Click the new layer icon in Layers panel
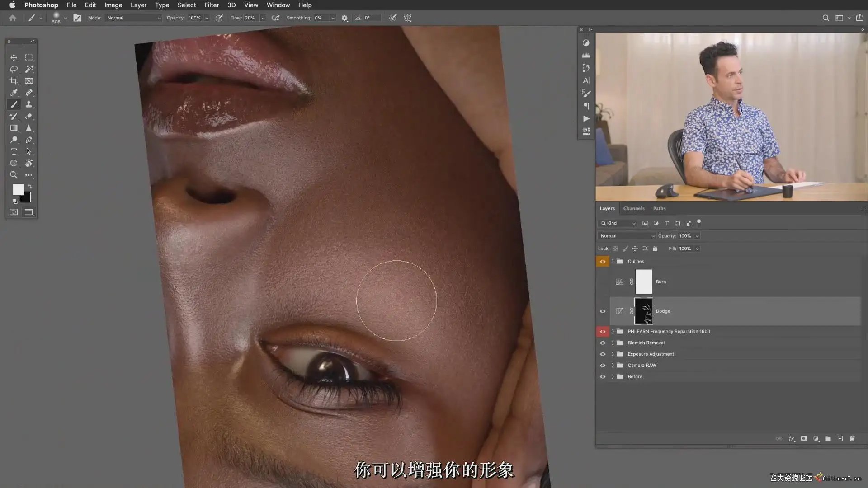This screenshot has width=868, height=488. (x=840, y=439)
